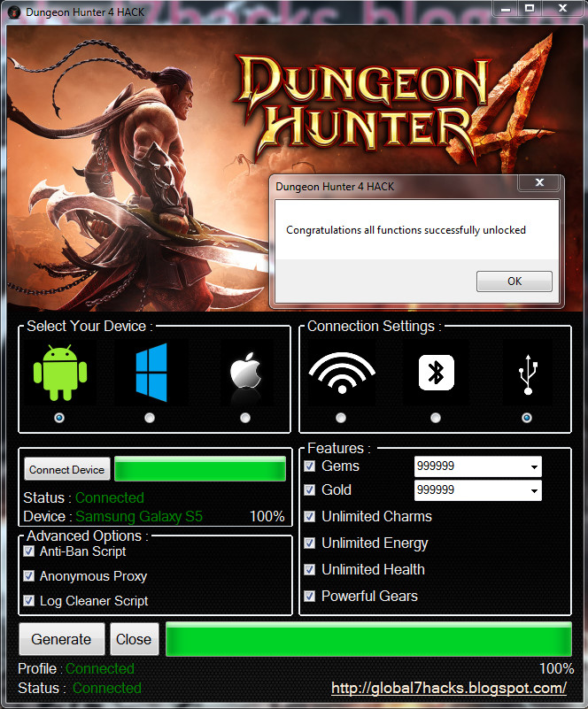Open the global7hacks.blogspot.com link
The height and width of the screenshot is (709, 588).
pos(449,689)
